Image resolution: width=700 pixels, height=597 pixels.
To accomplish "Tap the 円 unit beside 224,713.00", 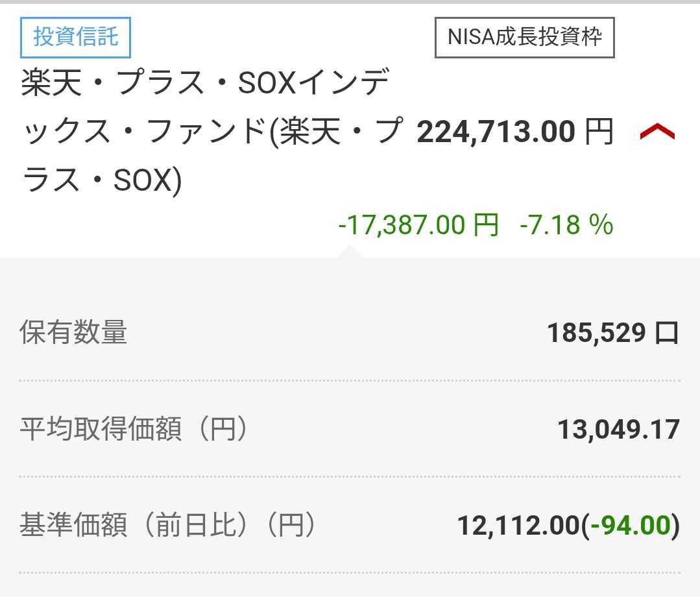I will [598, 133].
